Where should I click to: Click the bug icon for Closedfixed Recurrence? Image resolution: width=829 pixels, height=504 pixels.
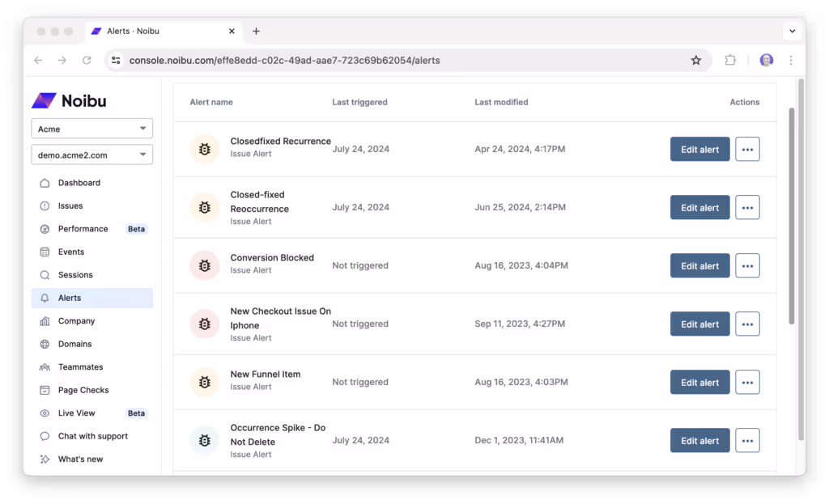(205, 149)
